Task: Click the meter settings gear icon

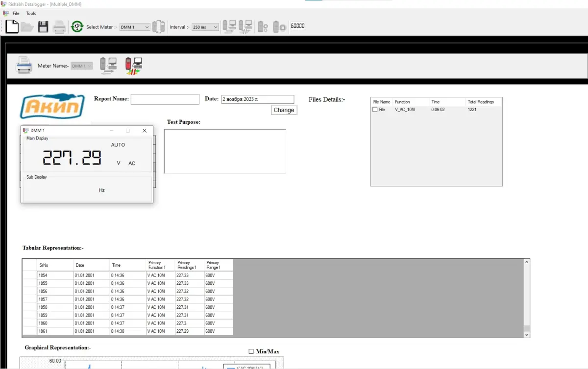Action: tap(263, 27)
